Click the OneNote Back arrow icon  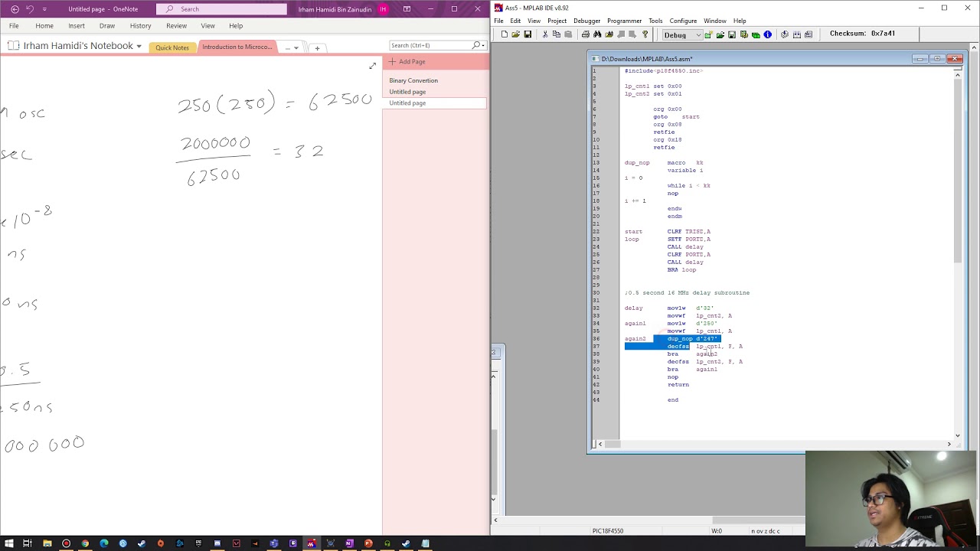click(x=15, y=9)
